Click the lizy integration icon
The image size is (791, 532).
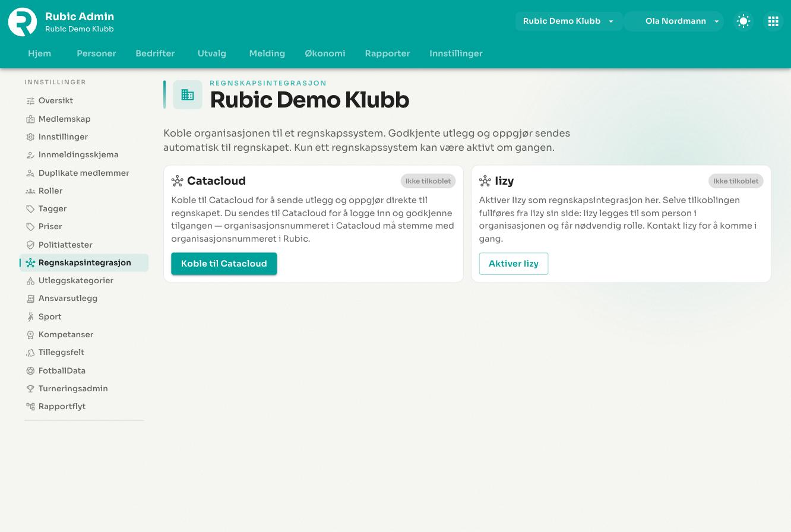[485, 181]
